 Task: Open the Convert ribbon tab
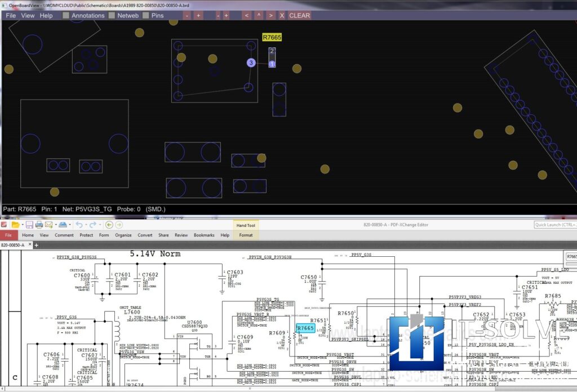(145, 235)
